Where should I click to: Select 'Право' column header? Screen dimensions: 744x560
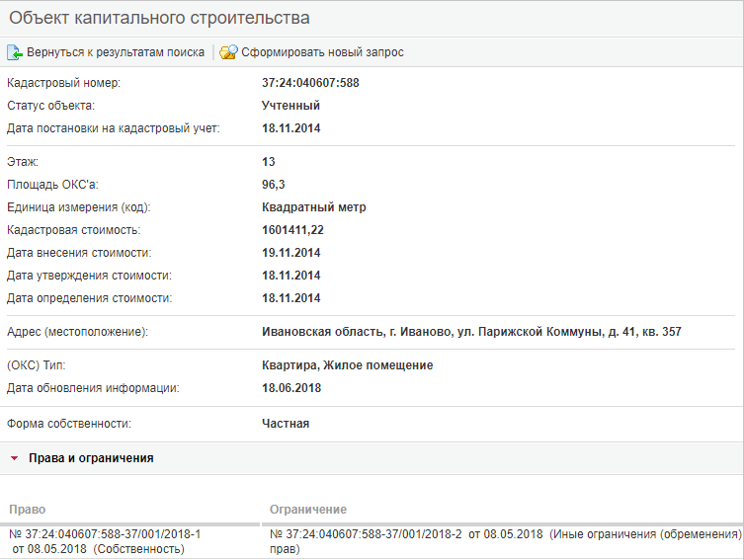point(27,509)
